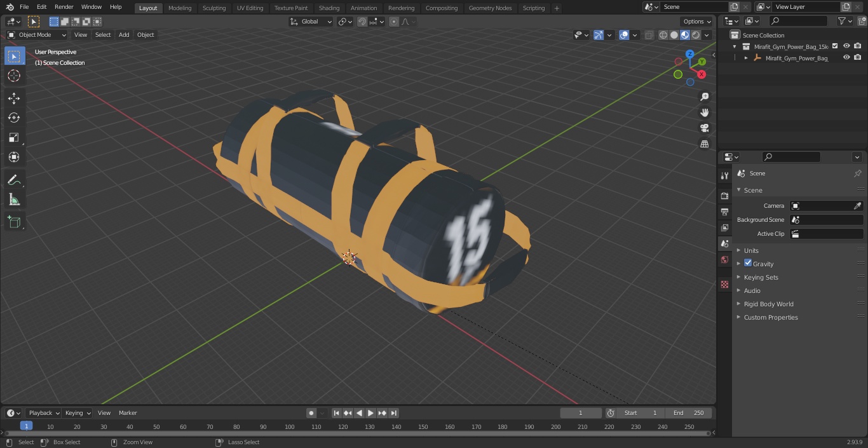
Task: Switch to wireframe shading
Action: [x=663, y=35]
